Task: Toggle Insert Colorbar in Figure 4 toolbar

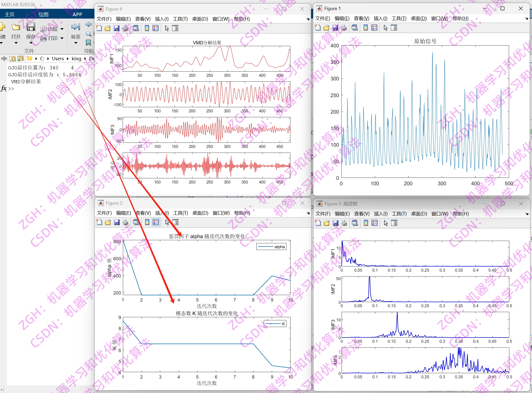Action: (x=147, y=28)
